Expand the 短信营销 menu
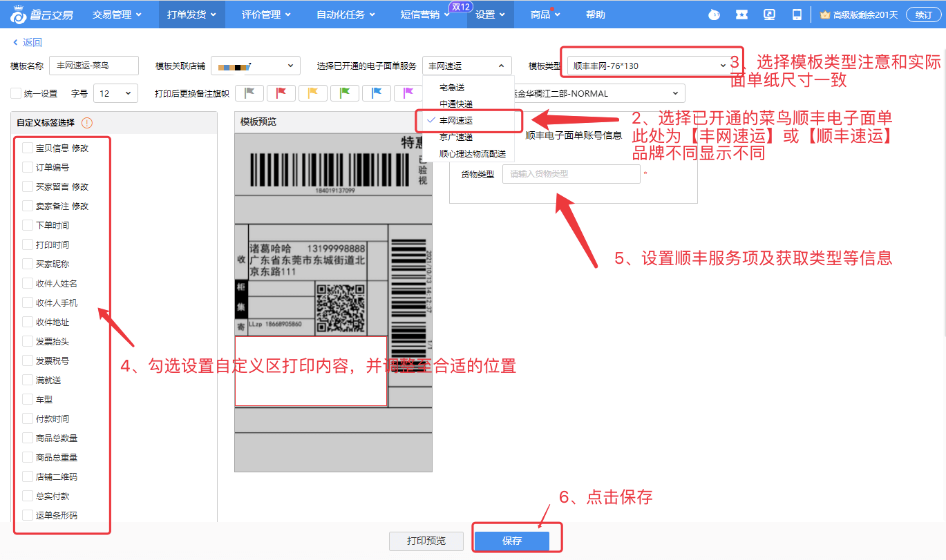 pyautogui.click(x=425, y=15)
